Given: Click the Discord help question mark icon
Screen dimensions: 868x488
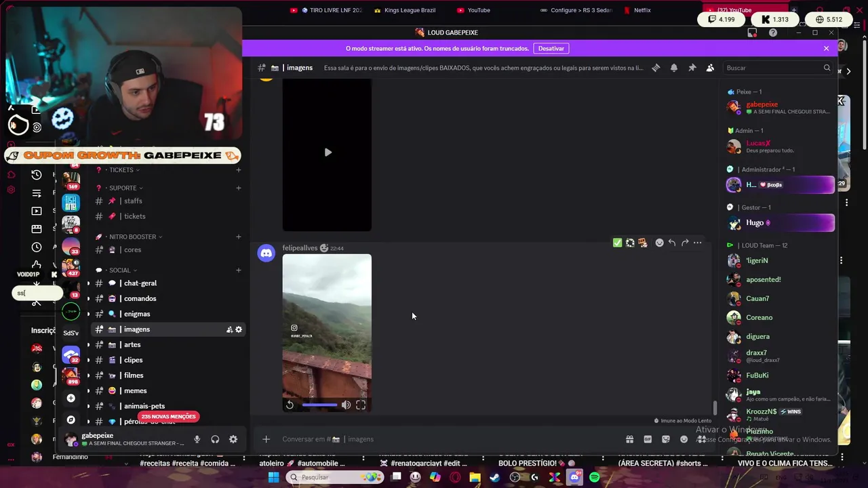Looking at the screenshot, I should (x=773, y=33).
